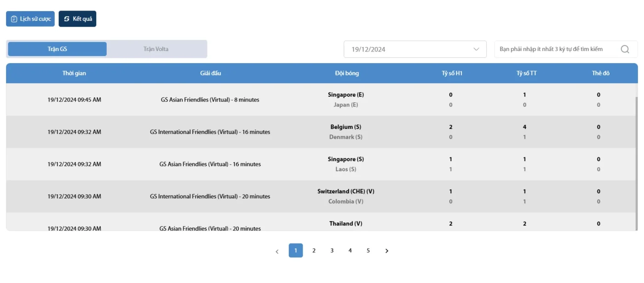Click the S logo icon in Kết quả

pos(67,19)
